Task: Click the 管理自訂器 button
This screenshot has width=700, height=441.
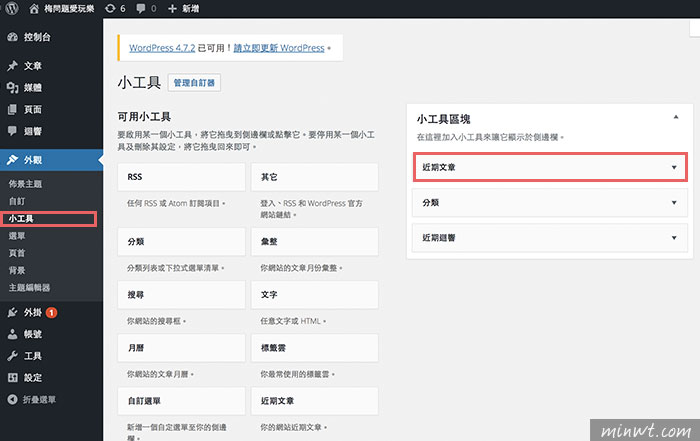Action: [194, 83]
